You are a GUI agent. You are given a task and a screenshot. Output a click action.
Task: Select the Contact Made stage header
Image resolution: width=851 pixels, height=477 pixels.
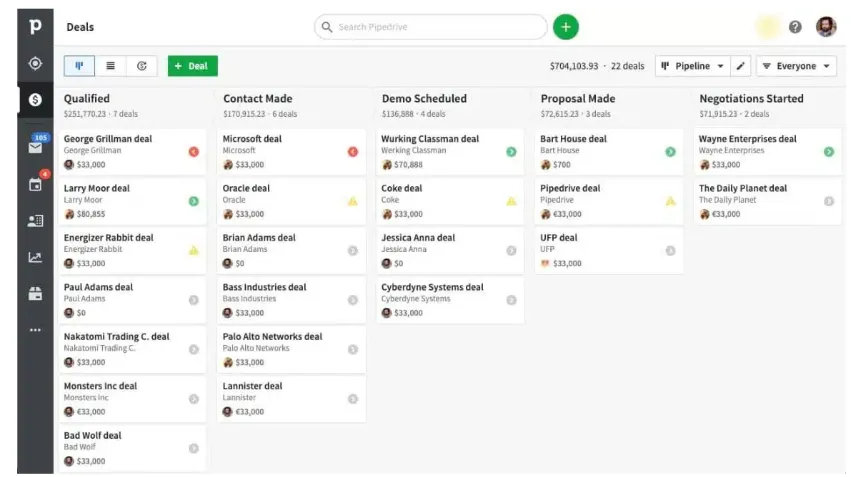pyautogui.click(x=258, y=98)
